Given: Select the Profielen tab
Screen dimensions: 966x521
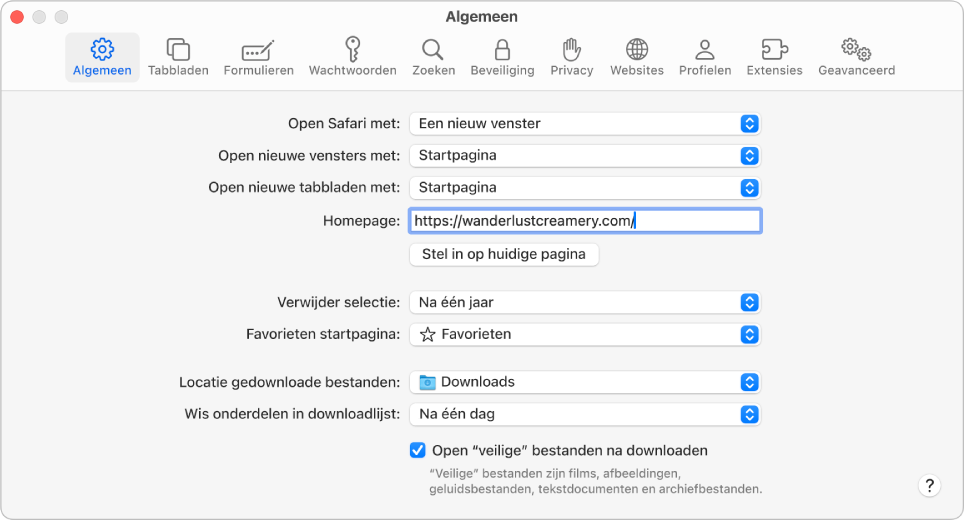Looking at the screenshot, I should tap(705, 57).
